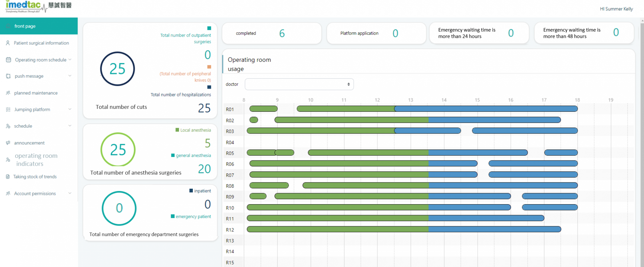Click the Emergency waiting more than 48 hours card
Viewport: 644px width, 267px height.
584,33
